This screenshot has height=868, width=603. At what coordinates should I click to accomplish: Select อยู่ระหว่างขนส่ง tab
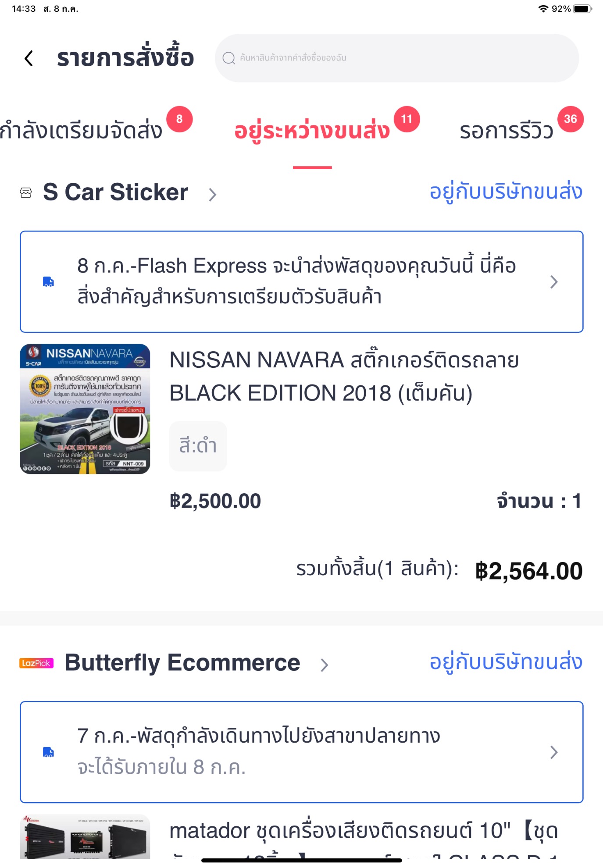(312, 131)
